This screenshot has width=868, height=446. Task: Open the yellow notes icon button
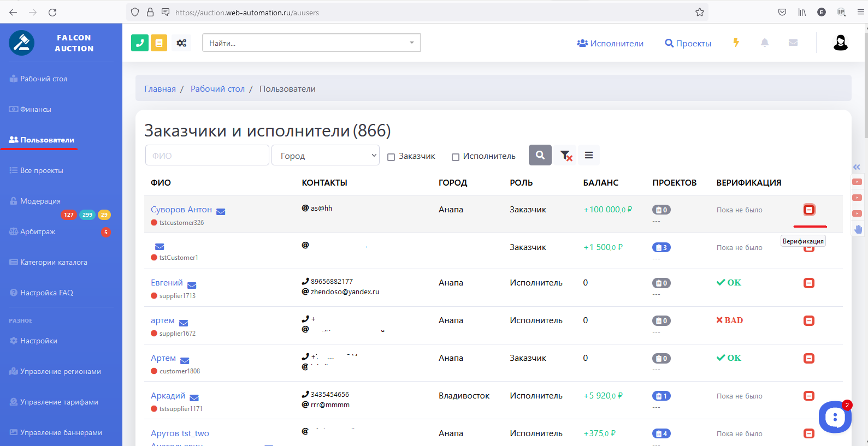click(159, 43)
